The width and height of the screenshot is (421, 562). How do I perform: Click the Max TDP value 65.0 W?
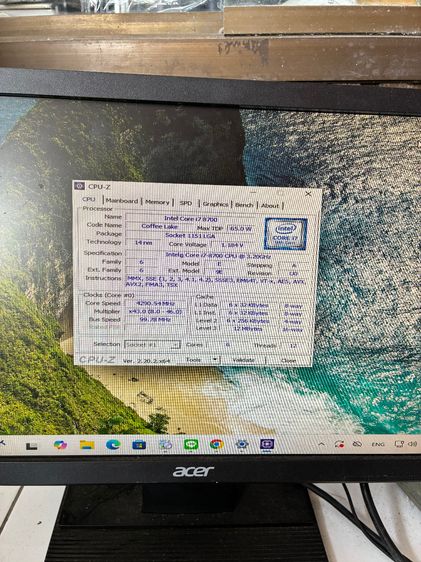240,228
